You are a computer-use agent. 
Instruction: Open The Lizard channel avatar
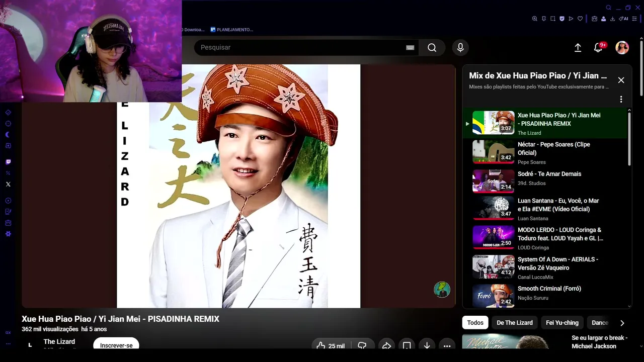[x=30, y=345]
